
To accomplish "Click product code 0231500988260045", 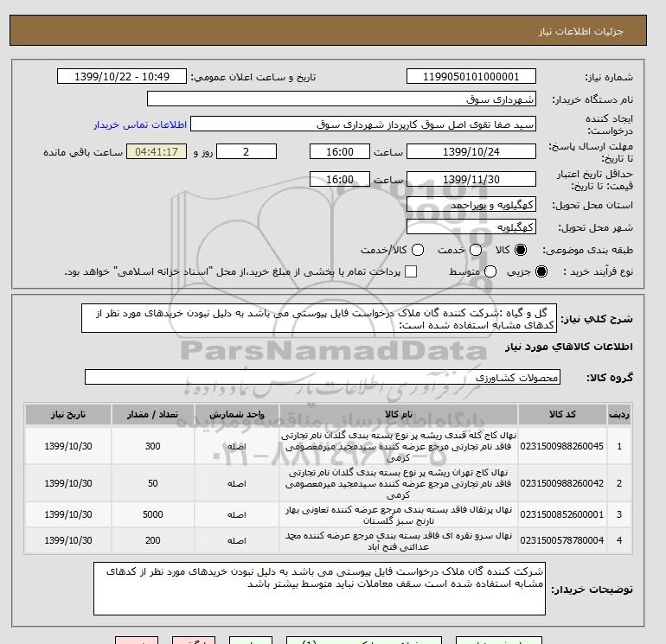I will coord(562,446).
